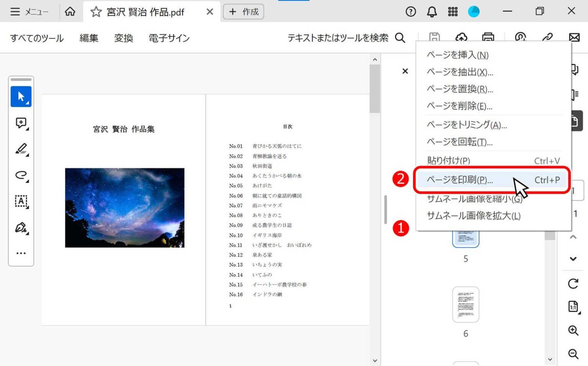Select the drawing pencil tool
588x366 pixels.
point(22,149)
